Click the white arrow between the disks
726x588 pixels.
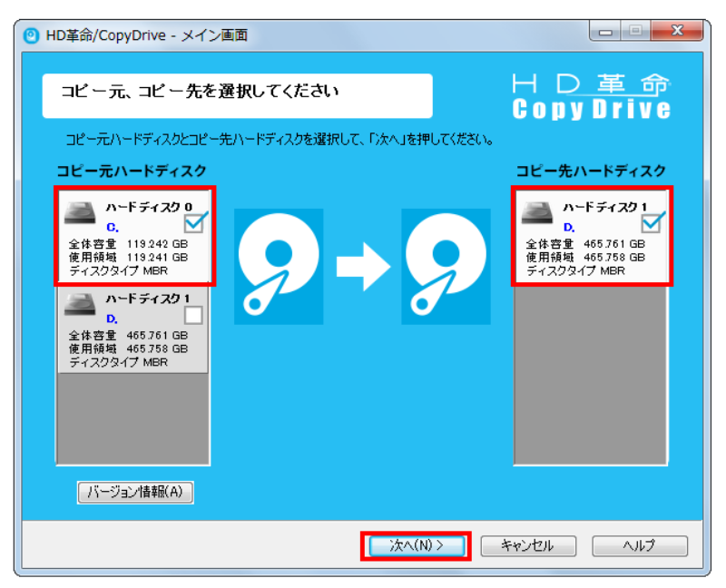pyautogui.click(x=363, y=267)
